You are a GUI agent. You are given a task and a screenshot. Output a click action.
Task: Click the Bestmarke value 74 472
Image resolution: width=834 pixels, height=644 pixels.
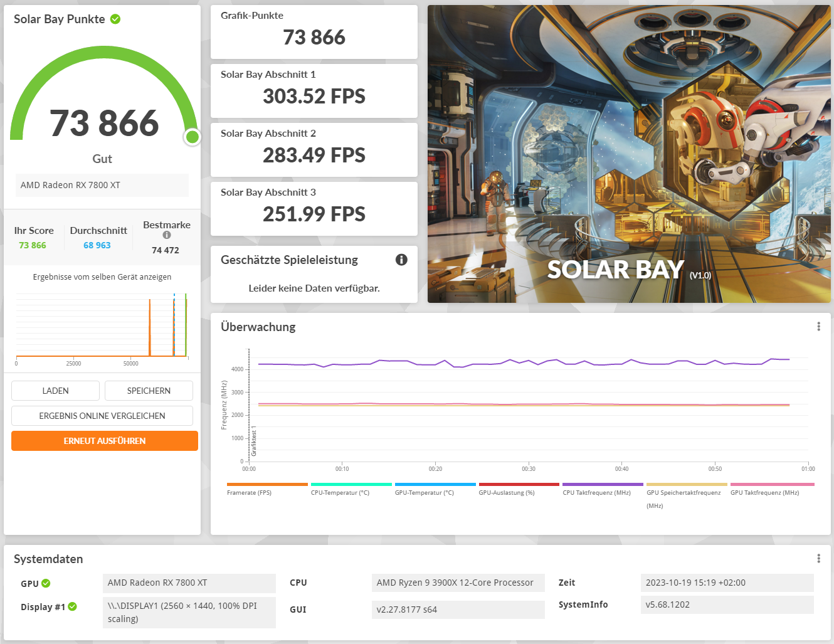point(166,250)
